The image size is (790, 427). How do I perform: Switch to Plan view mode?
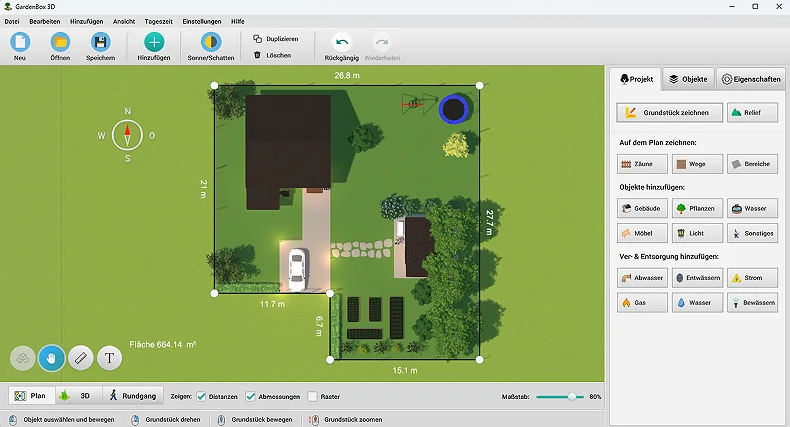tap(31, 396)
